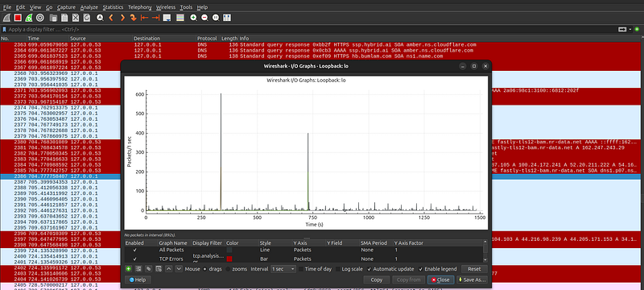Image resolution: width=644 pixels, height=290 pixels.
Task: Click the Help button in I/O Graphs
Action: [138, 280]
